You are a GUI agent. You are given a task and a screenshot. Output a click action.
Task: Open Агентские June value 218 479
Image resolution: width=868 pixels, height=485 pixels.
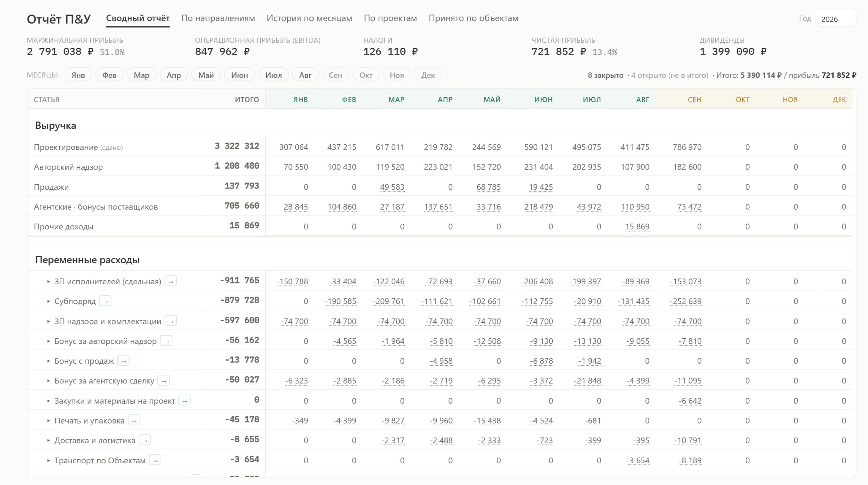click(539, 207)
